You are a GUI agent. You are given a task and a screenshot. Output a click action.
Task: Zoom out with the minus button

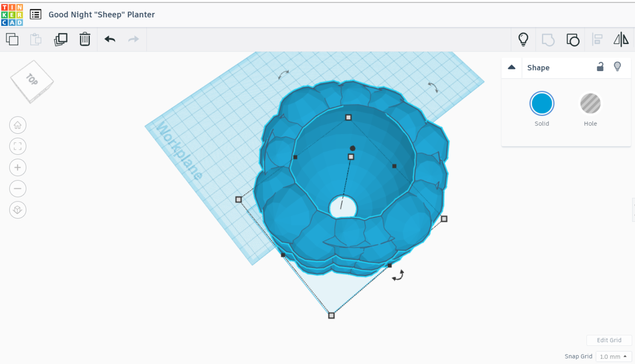pos(18,188)
